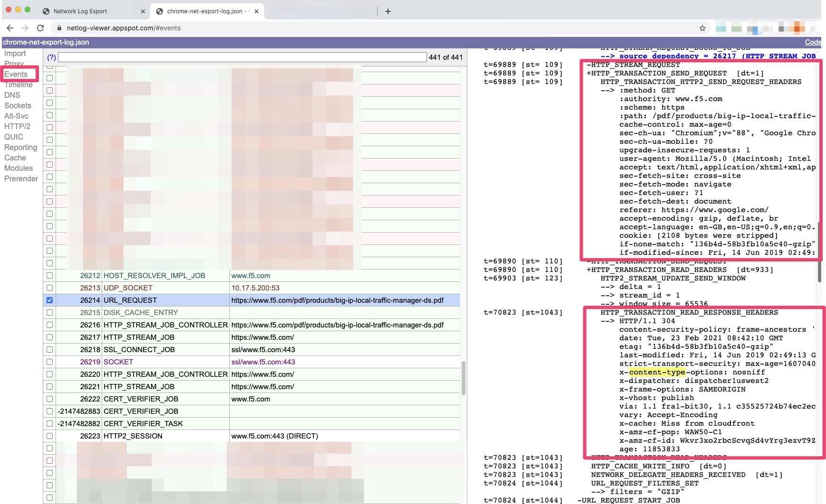Screen dimensions: 826x504
Task: Click the browser forward arrow
Action: click(x=25, y=28)
